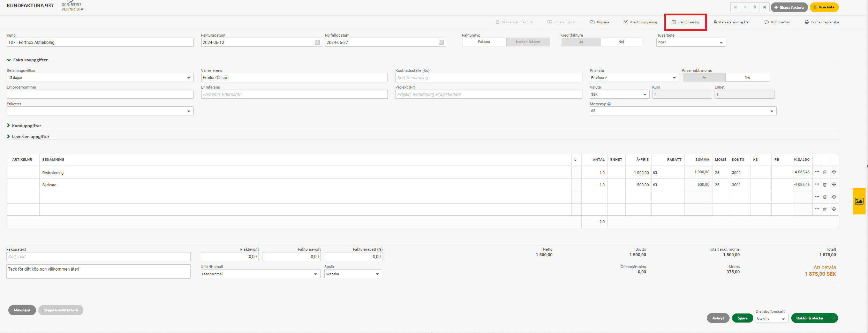Go to first invoice navigation arrow

(735, 7)
